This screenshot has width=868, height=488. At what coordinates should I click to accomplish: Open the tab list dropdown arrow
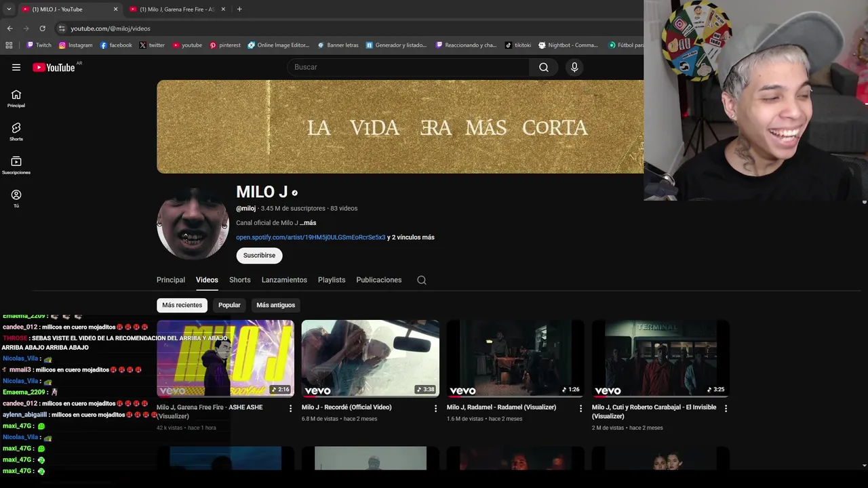(9, 9)
